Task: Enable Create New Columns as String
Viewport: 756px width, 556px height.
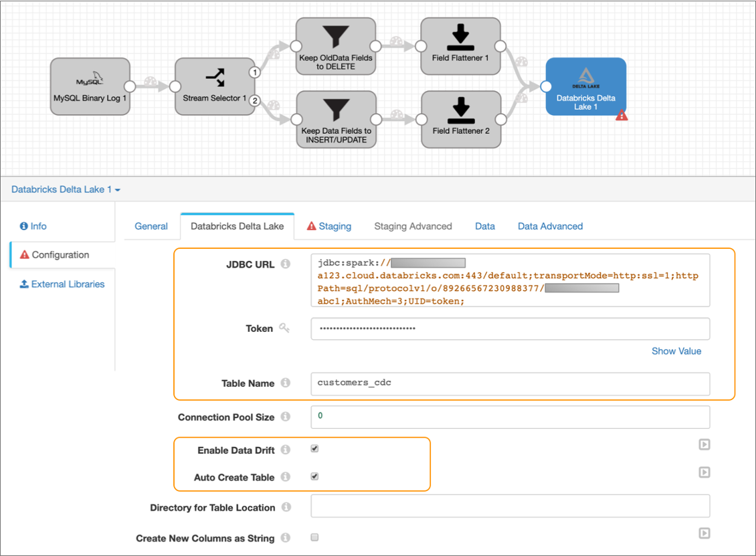Action: (x=314, y=537)
